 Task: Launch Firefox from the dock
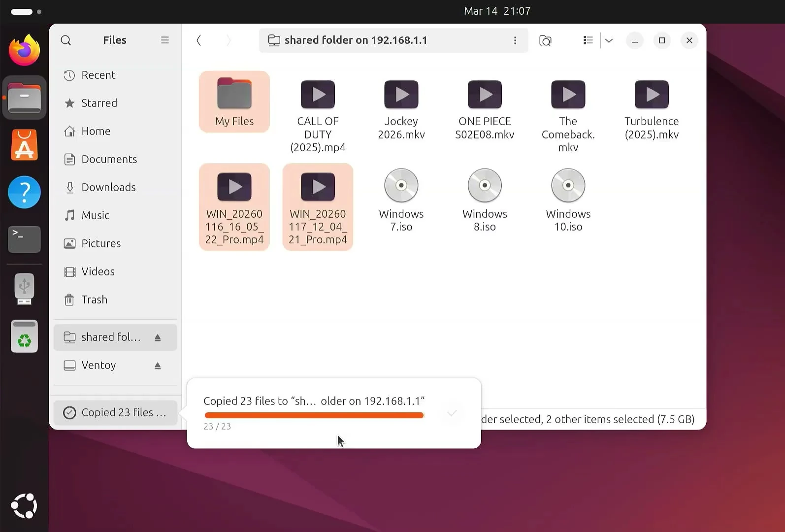24,50
